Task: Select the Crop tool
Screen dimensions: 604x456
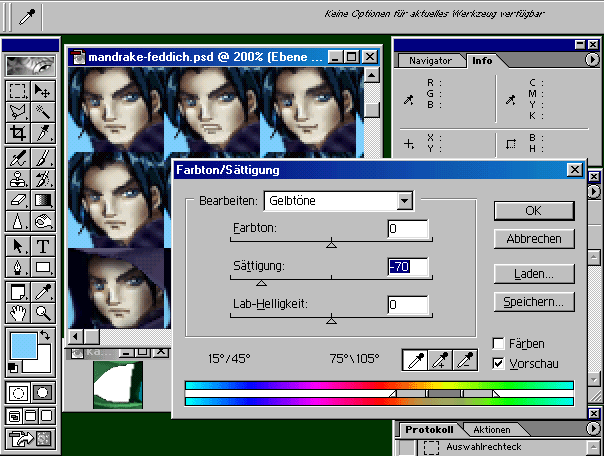Action: tap(18, 133)
